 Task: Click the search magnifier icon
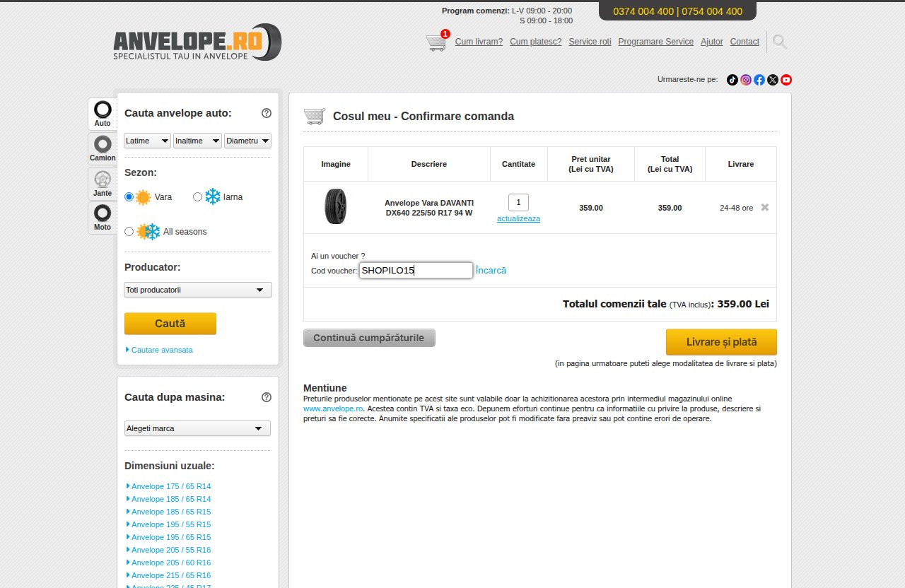coord(780,42)
